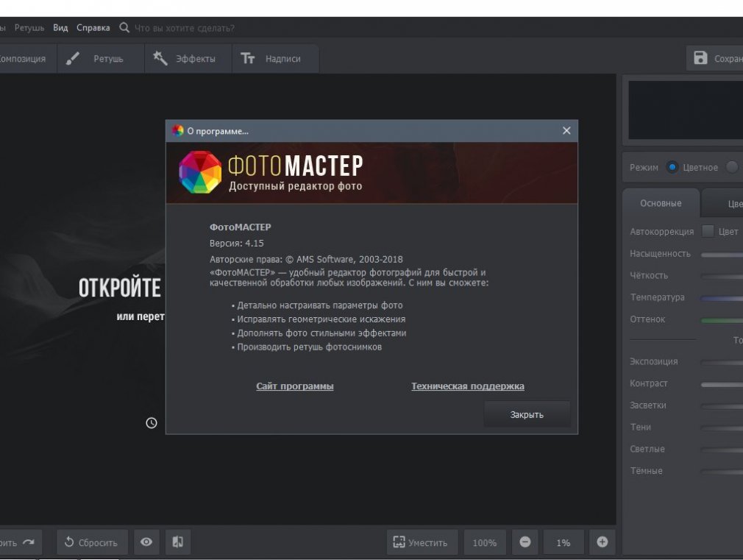
Task: Adjust the Контраст slider
Action: (x=722, y=385)
